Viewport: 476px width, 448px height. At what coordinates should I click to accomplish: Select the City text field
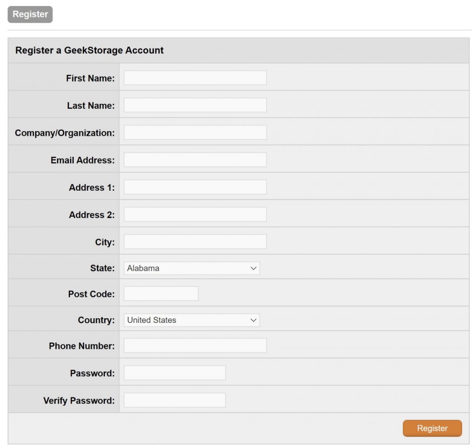coord(195,242)
